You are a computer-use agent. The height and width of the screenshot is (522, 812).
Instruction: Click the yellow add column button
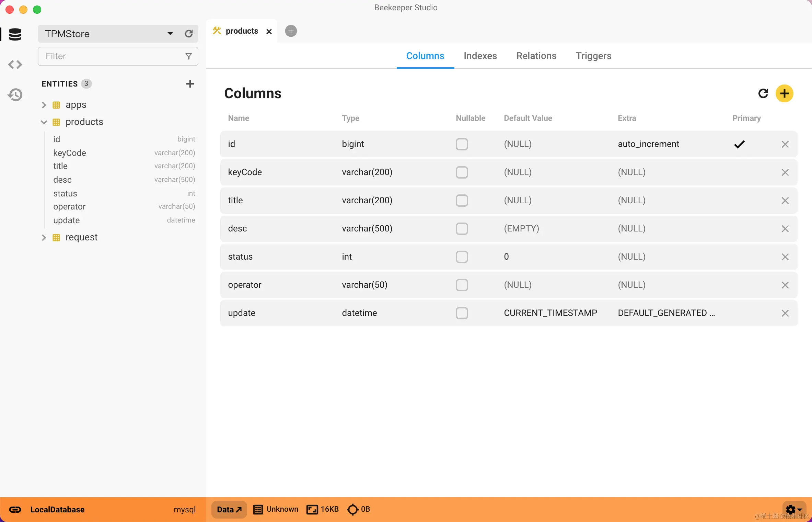coord(784,93)
